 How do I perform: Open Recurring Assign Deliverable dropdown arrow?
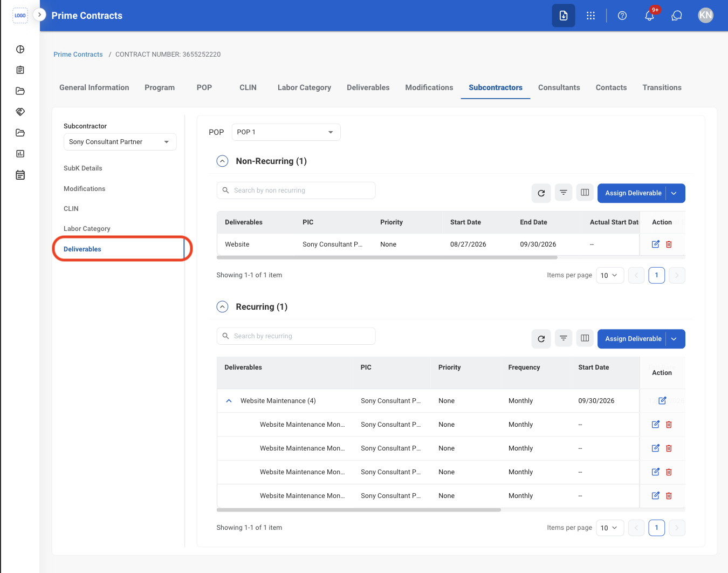[674, 339]
